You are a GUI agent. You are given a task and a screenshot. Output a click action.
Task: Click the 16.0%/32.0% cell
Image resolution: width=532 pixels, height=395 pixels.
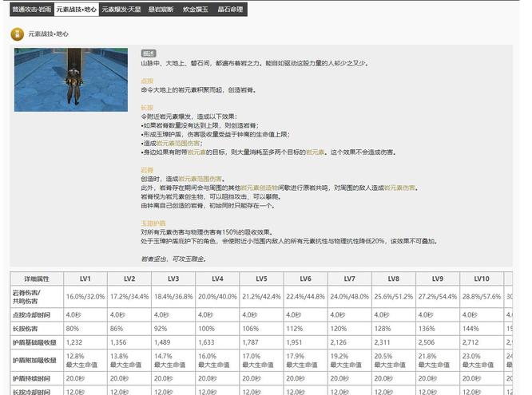(85, 297)
